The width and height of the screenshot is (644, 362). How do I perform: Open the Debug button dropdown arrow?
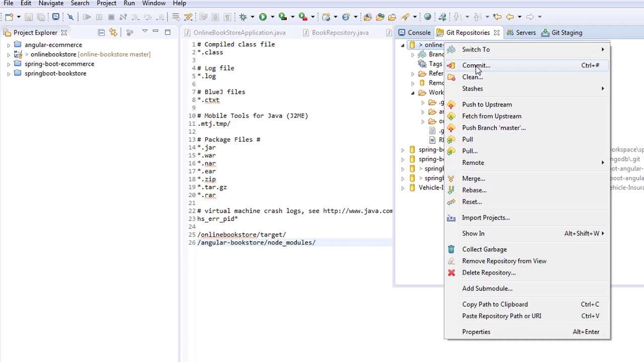point(252,17)
